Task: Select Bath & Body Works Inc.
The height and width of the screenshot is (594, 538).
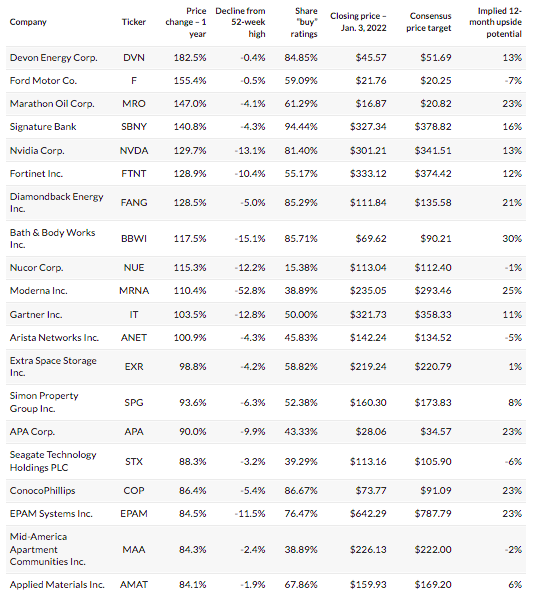Action: [x=52, y=239]
